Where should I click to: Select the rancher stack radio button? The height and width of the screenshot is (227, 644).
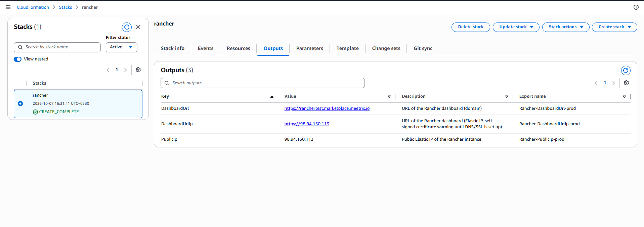pos(20,103)
